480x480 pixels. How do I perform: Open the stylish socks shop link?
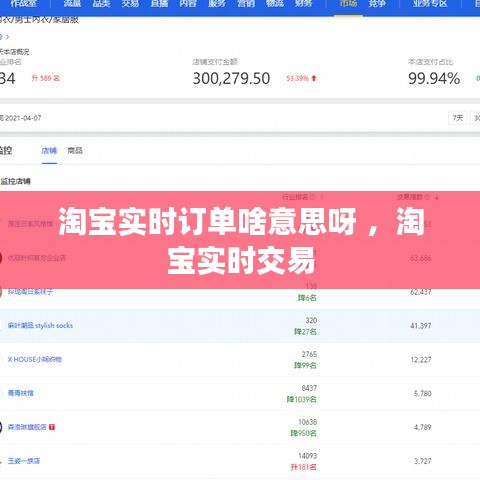(x=40, y=326)
